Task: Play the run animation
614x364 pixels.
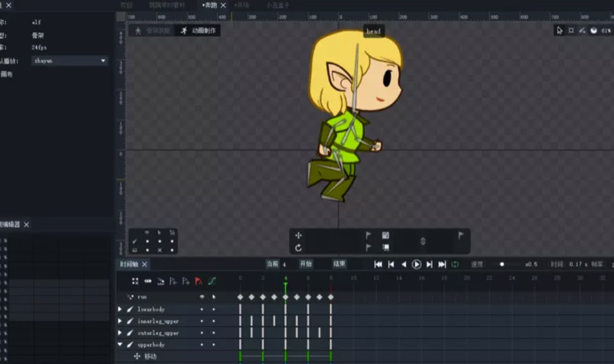Action: coord(416,265)
